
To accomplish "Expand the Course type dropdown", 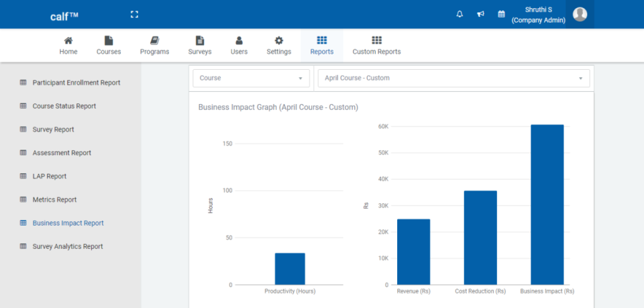I will click(x=251, y=78).
